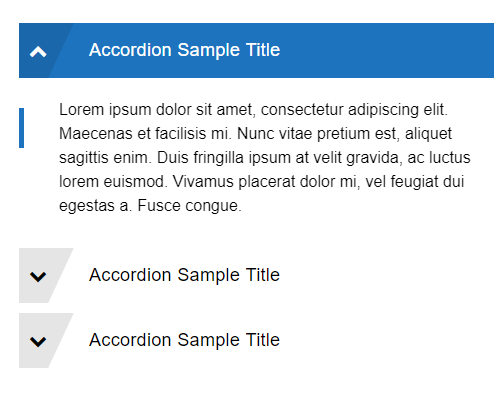The image size is (500, 400).
Task: Click the Lorem ipsum paragraph content
Action: [x=265, y=157]
